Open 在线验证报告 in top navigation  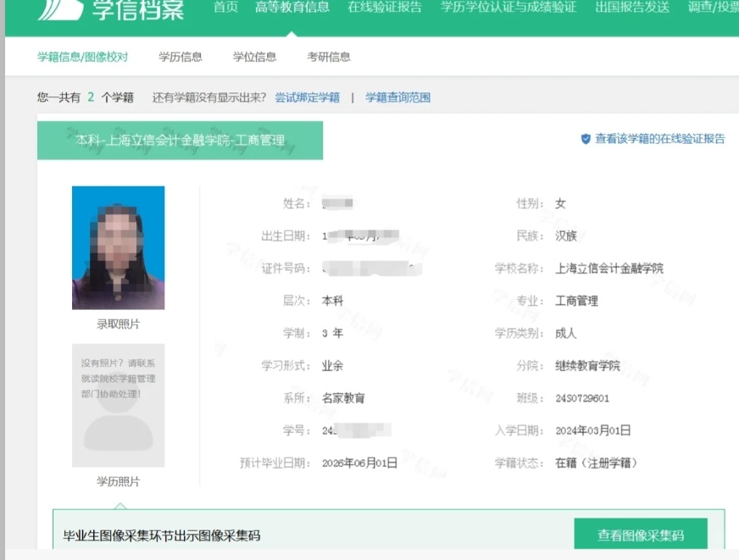385,7
